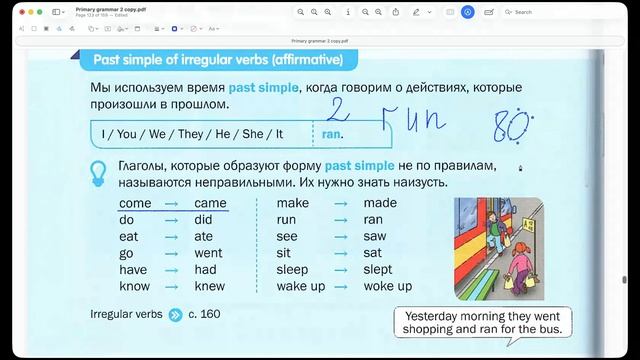Click the Sign signature tool icon
The width and height of the screenshot is (640, 360).
[x=120, y=29]
